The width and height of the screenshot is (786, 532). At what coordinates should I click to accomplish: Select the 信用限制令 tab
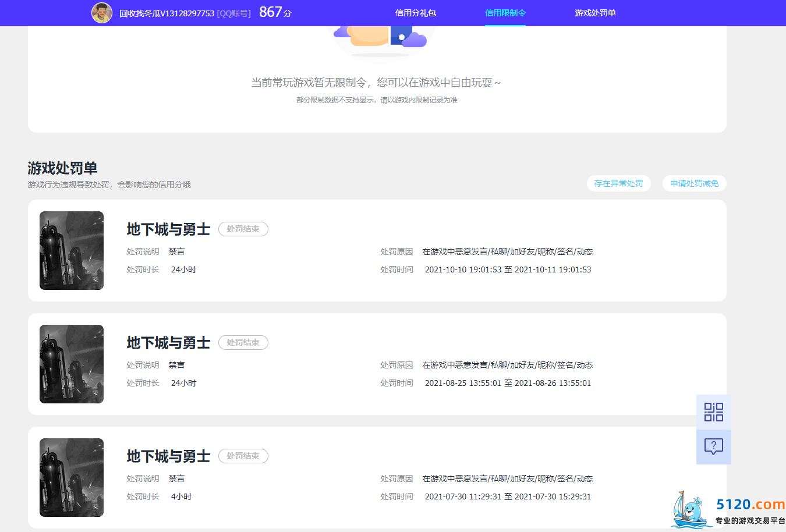pos(505,13)
